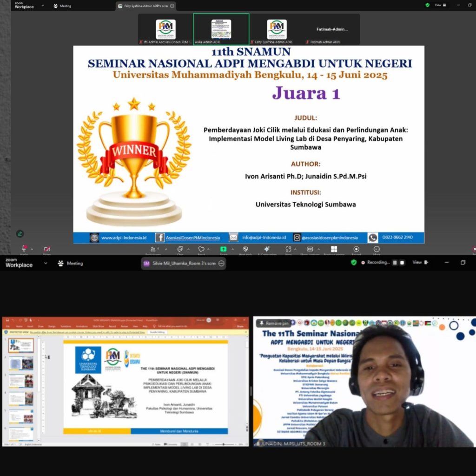Image resolution: width=476 pixels, height=476 pixels.
Task: Click the green Share screen icon
Action: [224, 249]
